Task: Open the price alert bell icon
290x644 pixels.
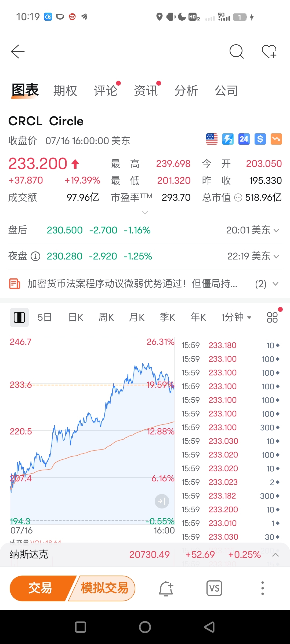Action: click(166, 588)
